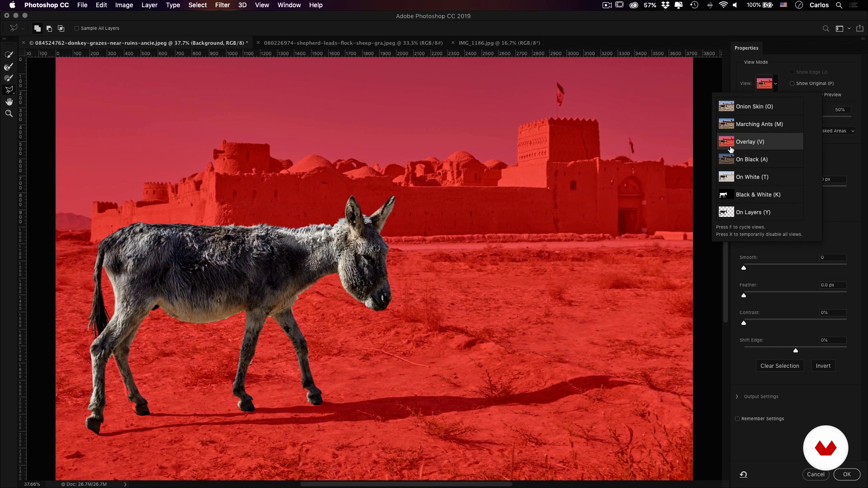
Task: Choose Black & White (K) view mode
Action: click(x=758, y=194)
